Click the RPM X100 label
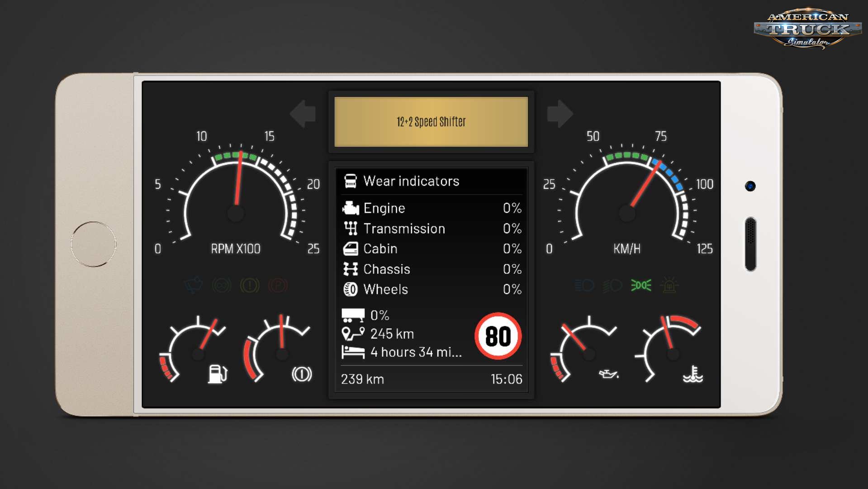 point(236,249)
